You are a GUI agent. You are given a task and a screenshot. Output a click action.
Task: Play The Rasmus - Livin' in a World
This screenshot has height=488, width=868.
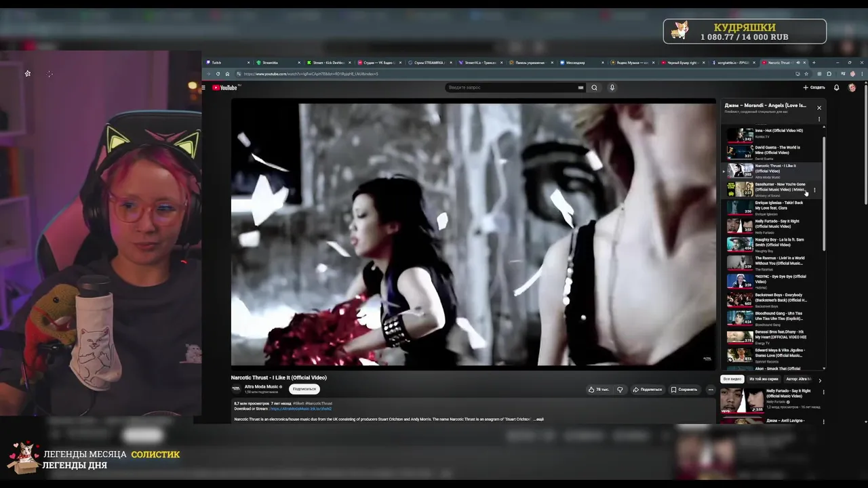772,263
